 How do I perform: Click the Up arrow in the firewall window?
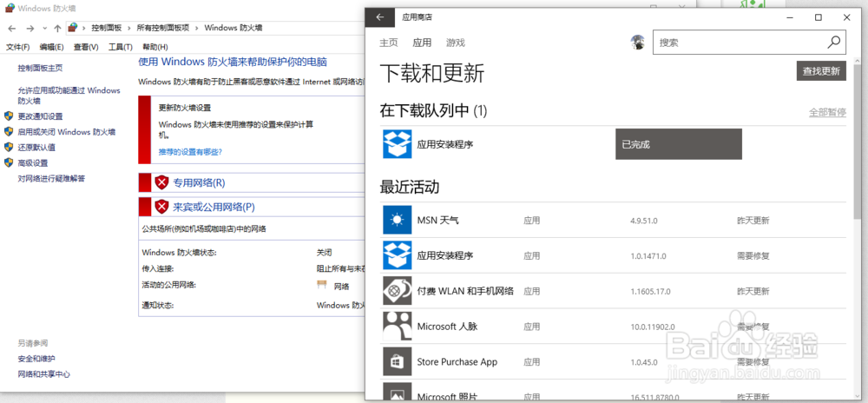pyautogui.click(x=57, y=28)
